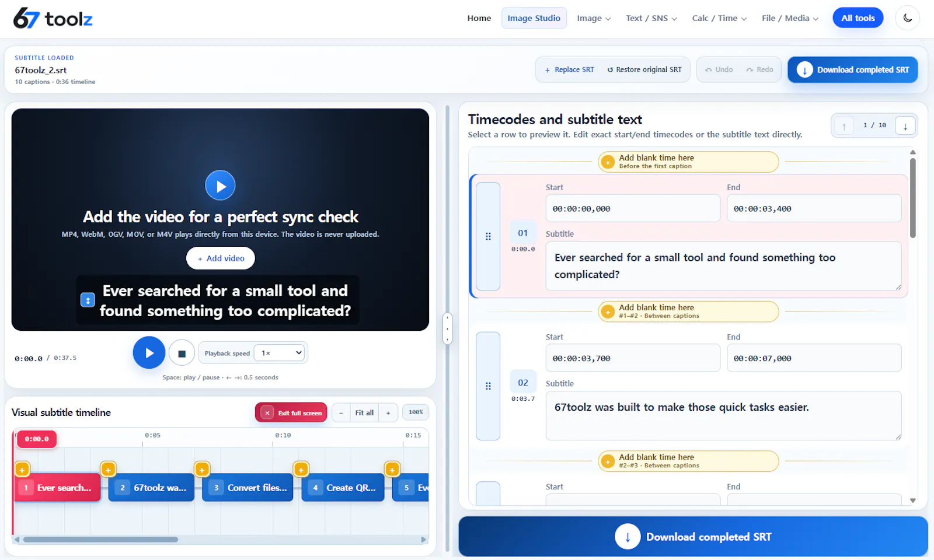Viewport: 934px width, 560px height.
Task: Click the caption 02 number badge
Action: point(523,383)
